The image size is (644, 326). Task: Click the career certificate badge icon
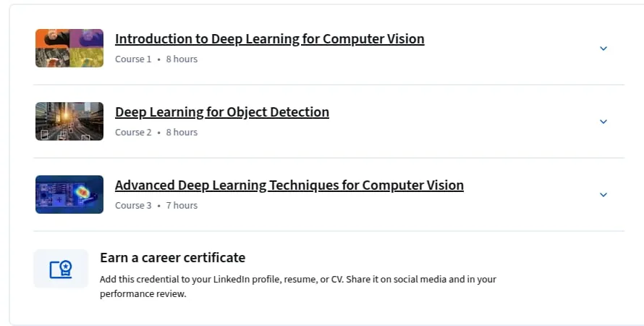click(x=61, y=269)
